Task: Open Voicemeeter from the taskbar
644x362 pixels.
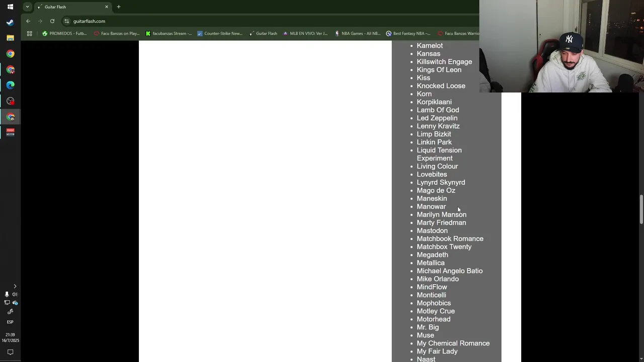Action: point(10,132)
